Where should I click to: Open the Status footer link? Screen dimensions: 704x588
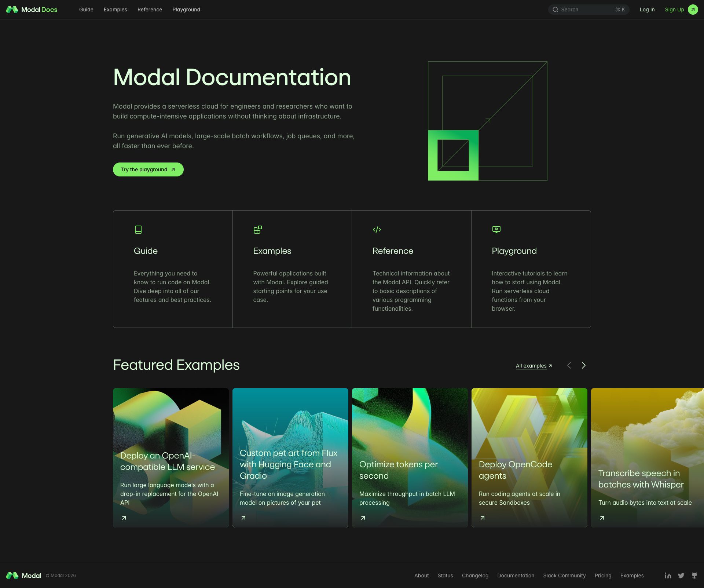445,576
